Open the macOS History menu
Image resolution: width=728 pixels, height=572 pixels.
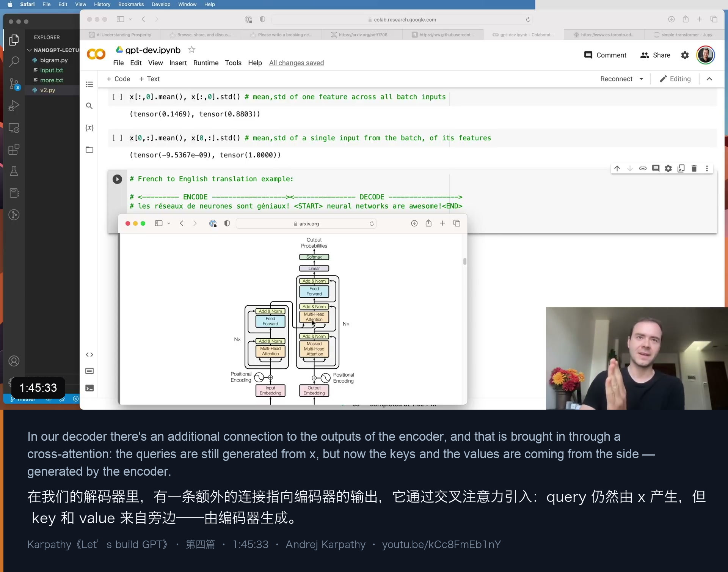(102, 5)
